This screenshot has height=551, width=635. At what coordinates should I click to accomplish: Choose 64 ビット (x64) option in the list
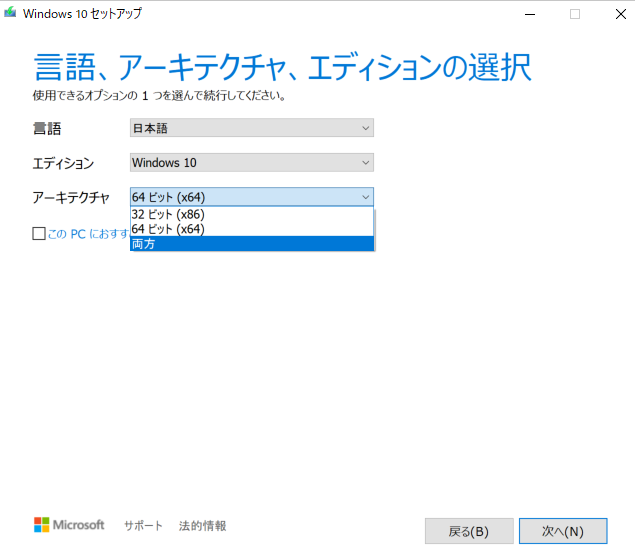(251, 229)
